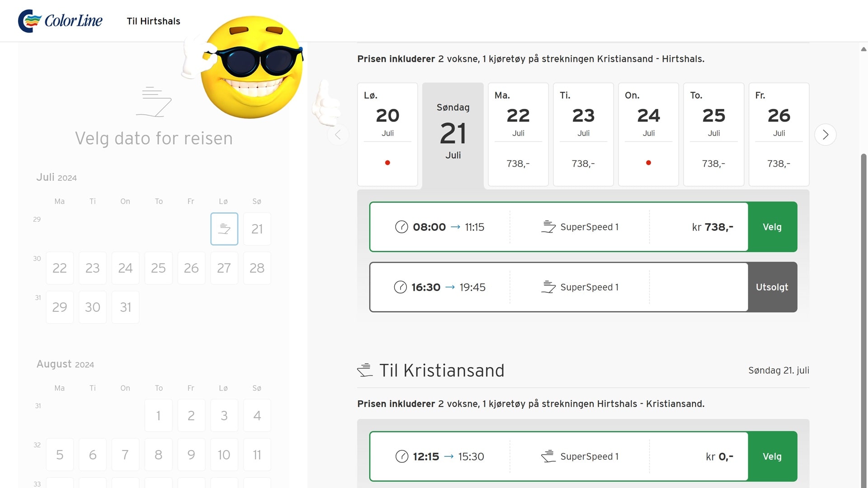Image resolution: width=868 pixels, height=488 pixels.
Task: Click Utsolgt on the 16:30 departure
Action: 772,287
